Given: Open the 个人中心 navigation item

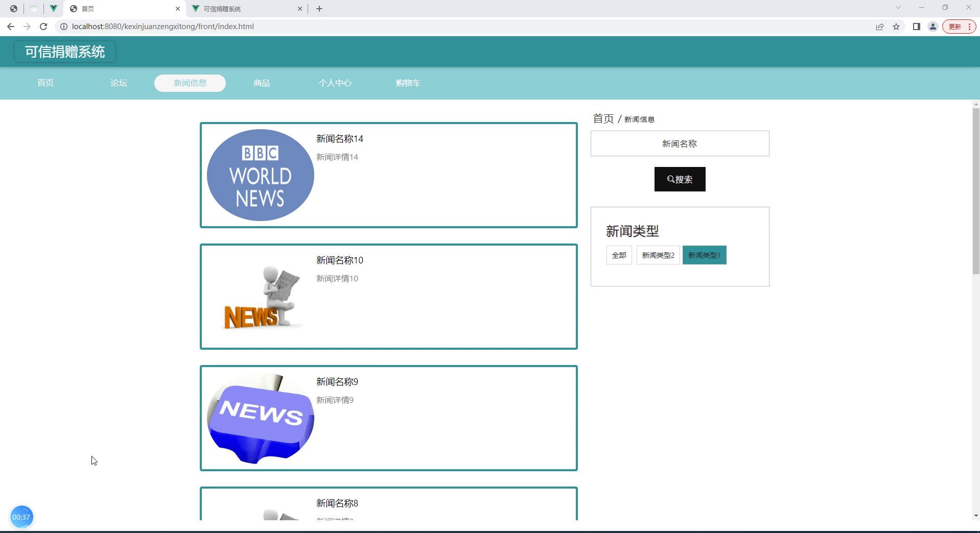Looking at the screenshot, I should [x=335, y=83].
